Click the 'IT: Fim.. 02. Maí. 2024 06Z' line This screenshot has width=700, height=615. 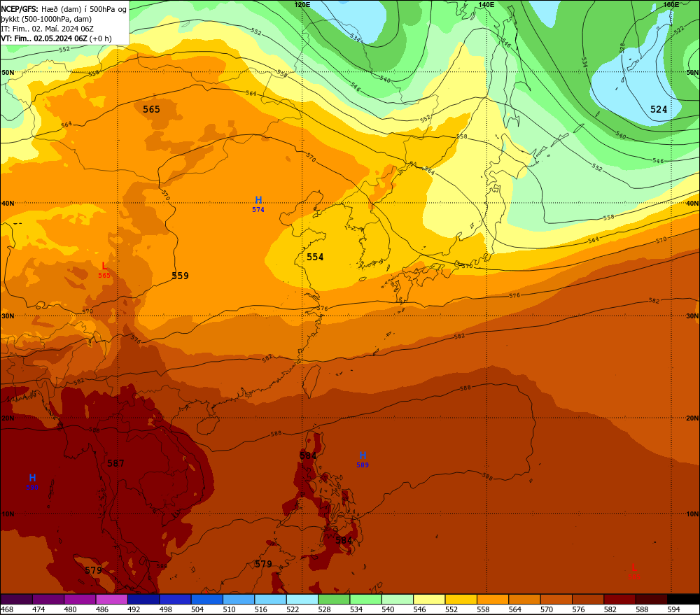[48, 29]
